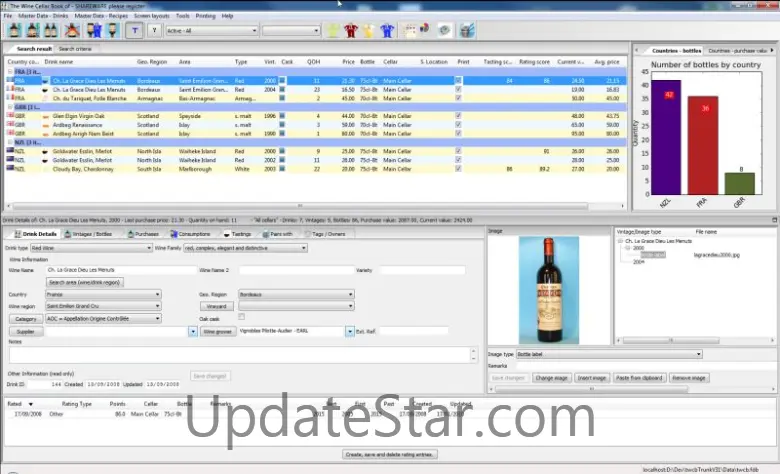The image size is (780, 474).
Task: Click Create, save and delete rating entries button
Action: tap(390, 454)
